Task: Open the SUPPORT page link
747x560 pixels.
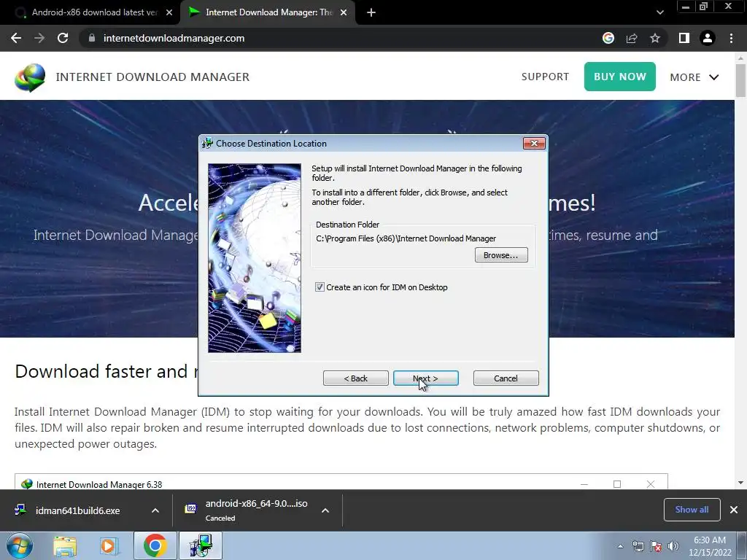Action: (545, 77)
